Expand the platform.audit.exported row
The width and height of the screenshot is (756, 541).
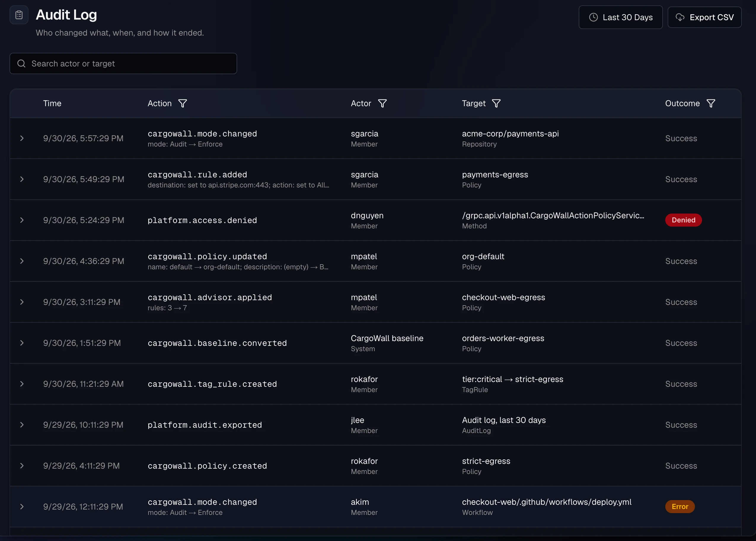click(22, 425)
